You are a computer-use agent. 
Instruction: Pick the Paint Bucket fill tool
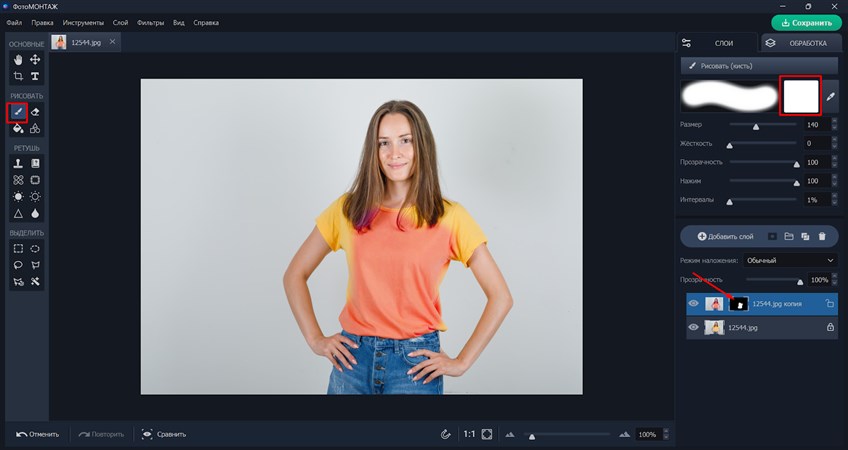click(x=18, y=128)
